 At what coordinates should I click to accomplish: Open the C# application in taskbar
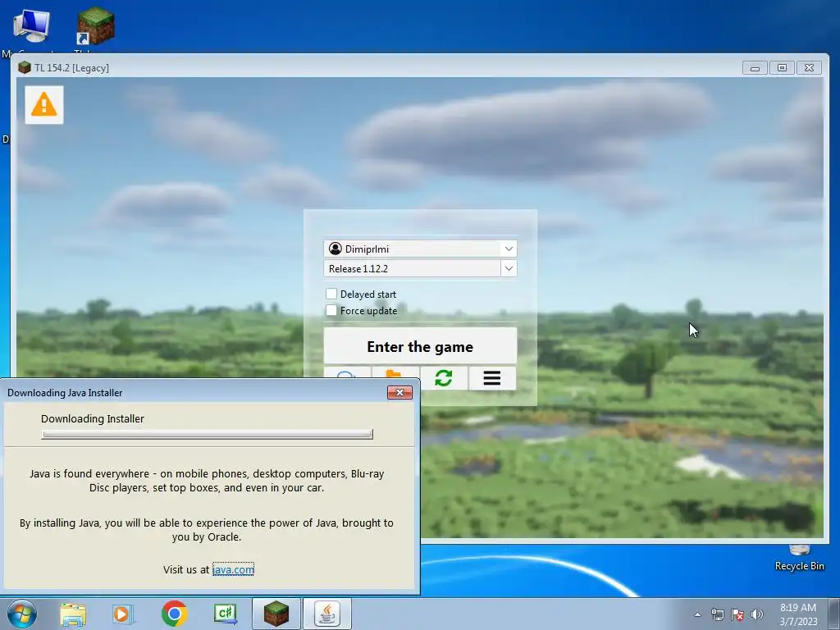pos(225,614)
